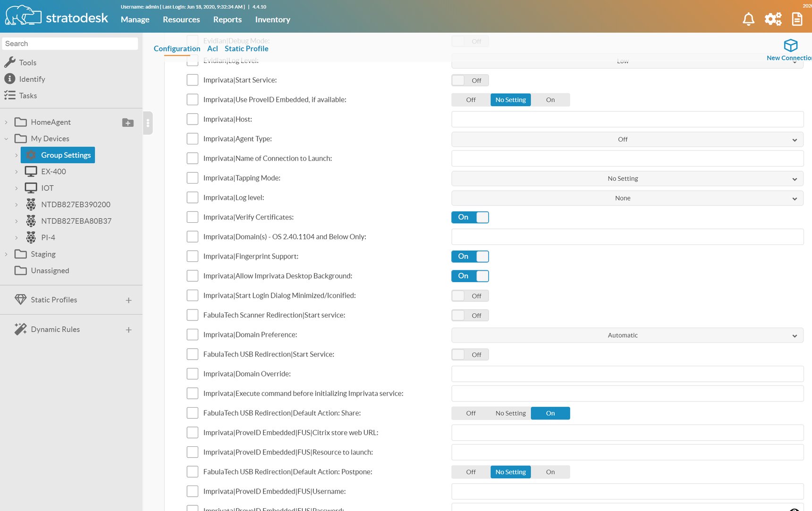This screenshot has width=812, height=511.
Task: Add a new Static Profile with plus button
Action: click(x=128, y=300)
